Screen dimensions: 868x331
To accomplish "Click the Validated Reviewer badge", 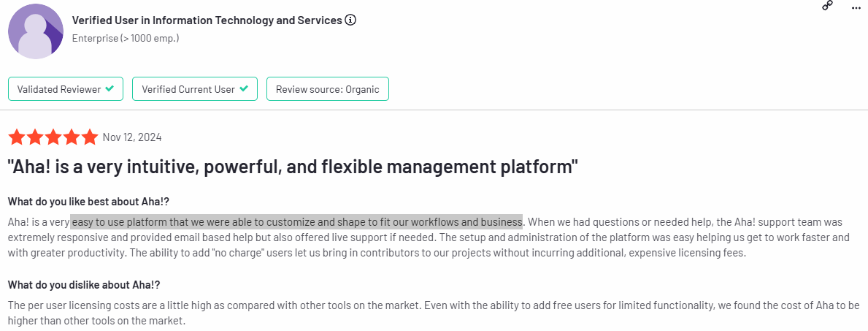I will 66,88.
